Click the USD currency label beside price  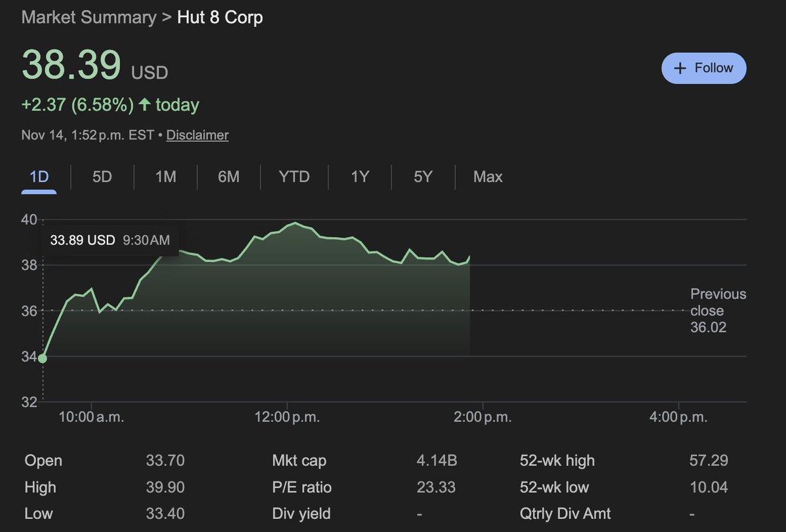(149, 73)
